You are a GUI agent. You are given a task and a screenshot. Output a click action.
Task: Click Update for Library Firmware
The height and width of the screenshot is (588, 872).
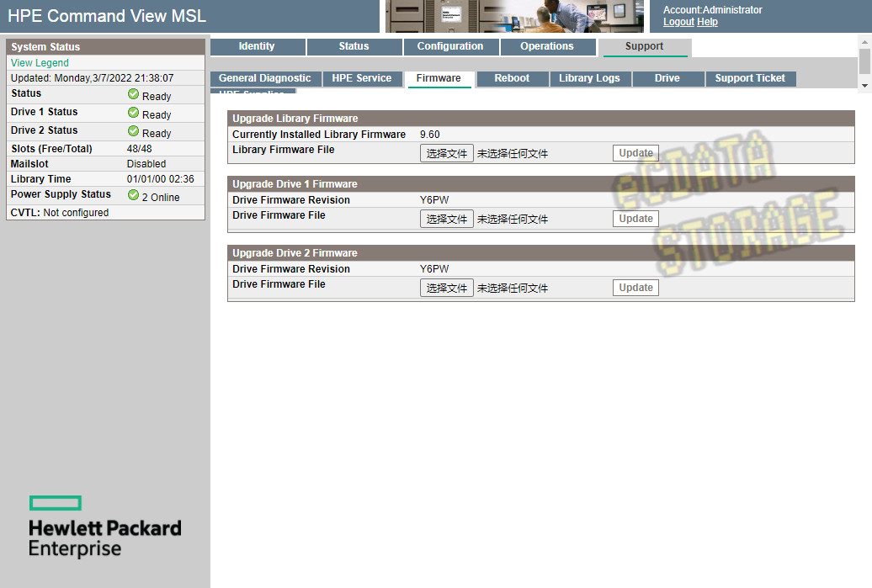tap(635, 153)
